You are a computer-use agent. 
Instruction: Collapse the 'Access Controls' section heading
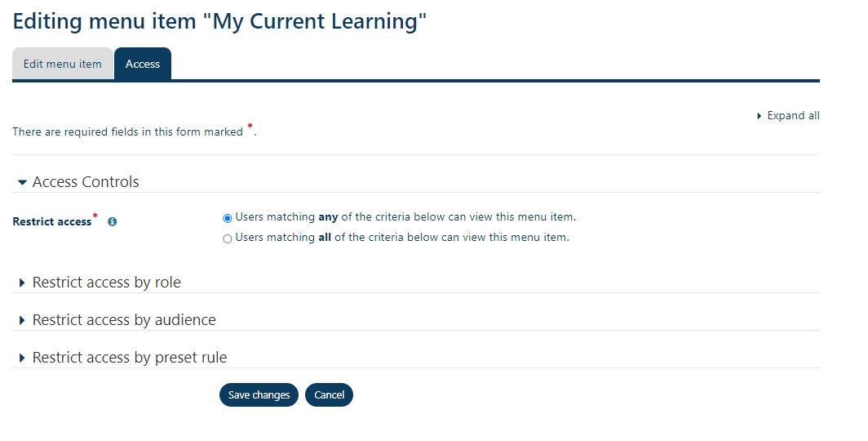click(x=86, y=182)
